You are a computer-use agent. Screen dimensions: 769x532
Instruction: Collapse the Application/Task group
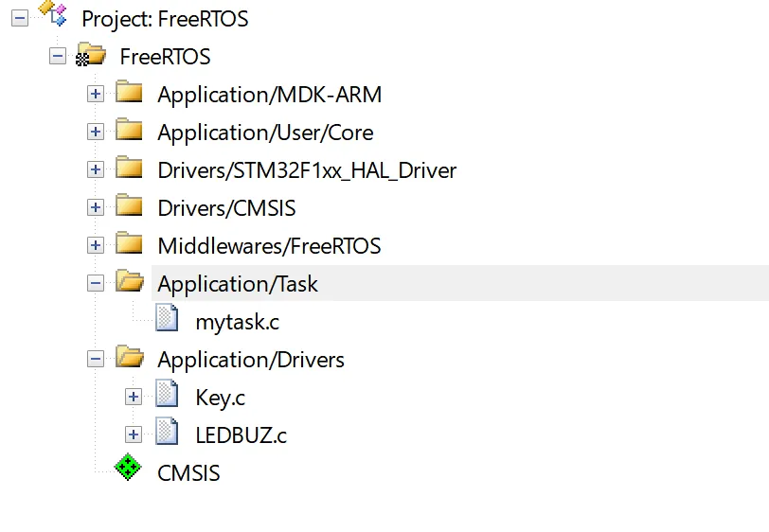[95, 283]
